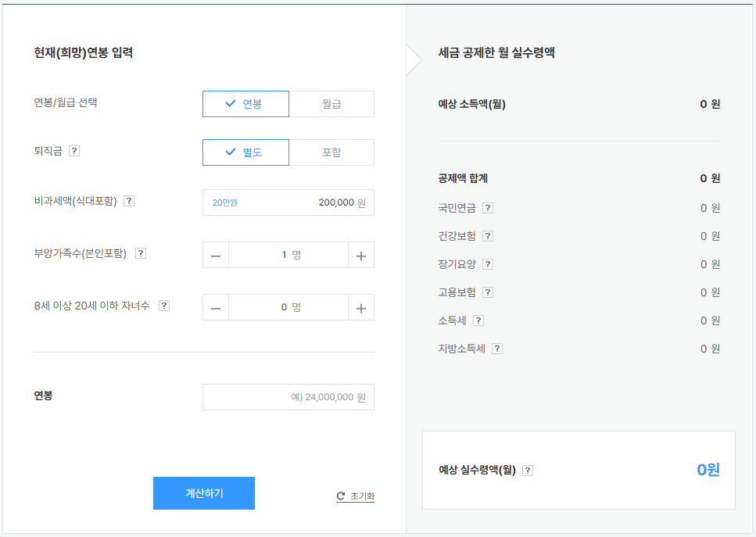Open help for 부양가족수(본인포함)
The image size is (756, 537).
[142, 253]
